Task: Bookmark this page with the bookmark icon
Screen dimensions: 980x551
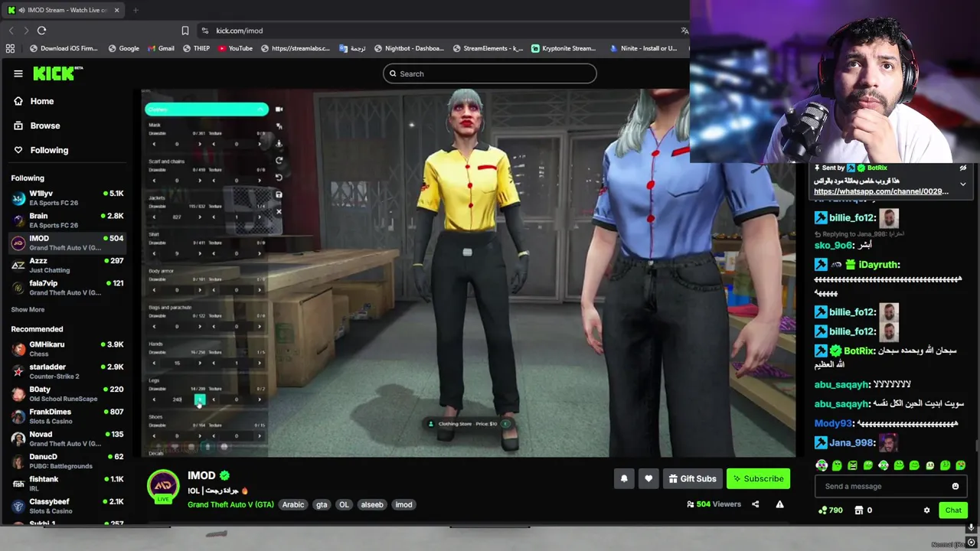Action: (x=185, y=31)
